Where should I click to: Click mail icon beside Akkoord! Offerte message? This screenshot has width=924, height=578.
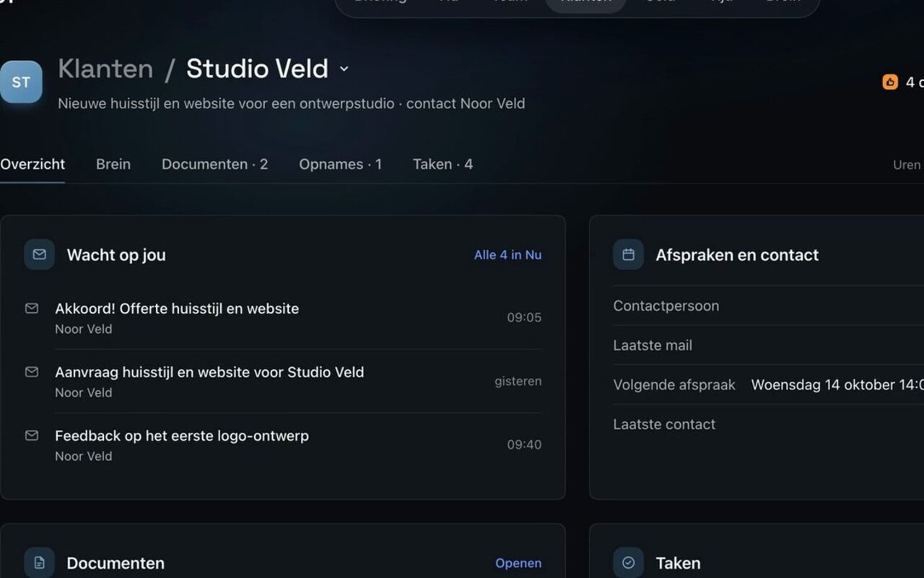pyautogui.click(x=32, y=309)
